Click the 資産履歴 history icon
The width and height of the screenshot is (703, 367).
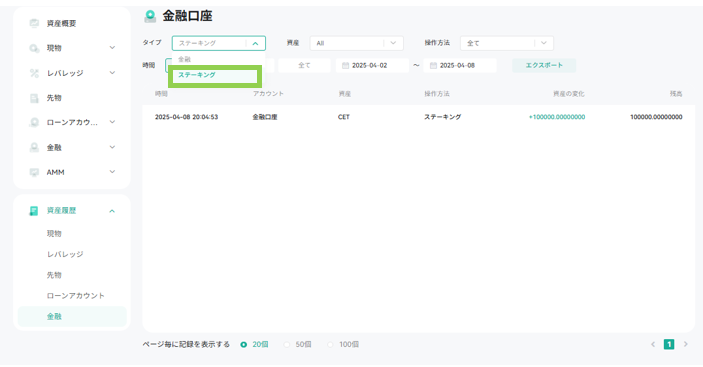point(34,211)
